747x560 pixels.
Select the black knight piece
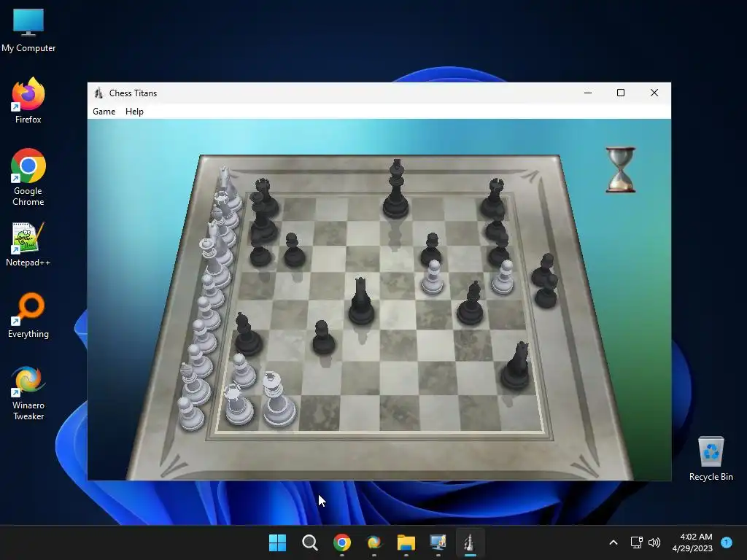[x=516, y=365]
